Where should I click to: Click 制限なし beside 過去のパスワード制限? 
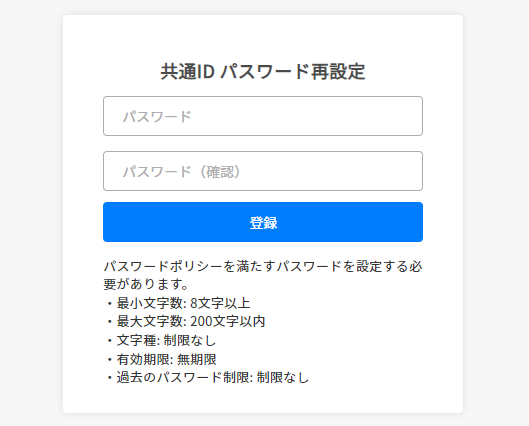click(283, 377)
